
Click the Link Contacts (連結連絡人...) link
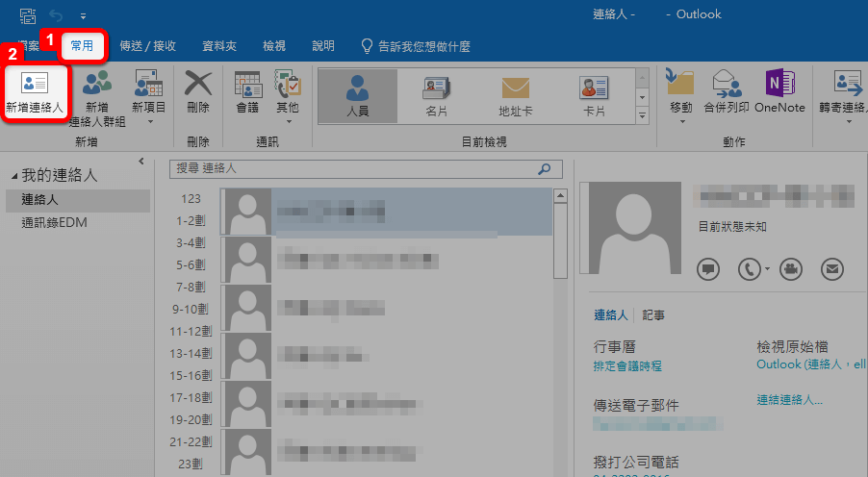[x=789, y=400]
